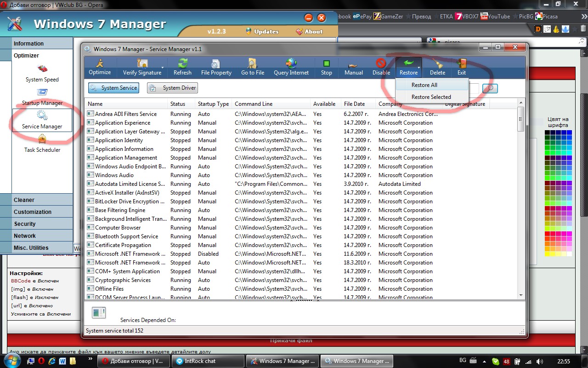Image resolution: width=588 pixels, height=368 pixels.
Task: Select Andrea ADI Filters Service row
Action: pyautogui.click(x=301, y=114)
